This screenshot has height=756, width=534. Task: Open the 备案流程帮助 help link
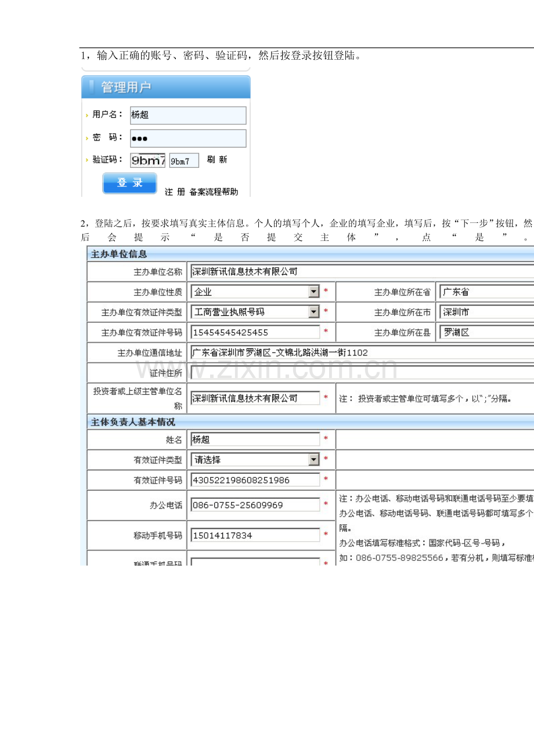(213, 192)
